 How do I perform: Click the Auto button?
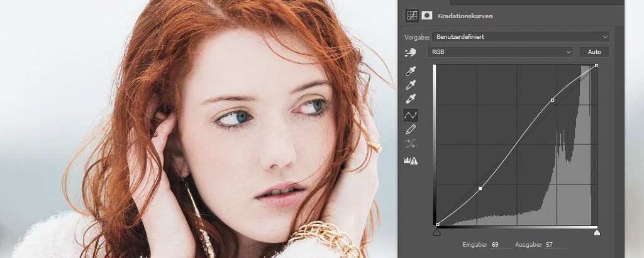click(x=594, y=52)
